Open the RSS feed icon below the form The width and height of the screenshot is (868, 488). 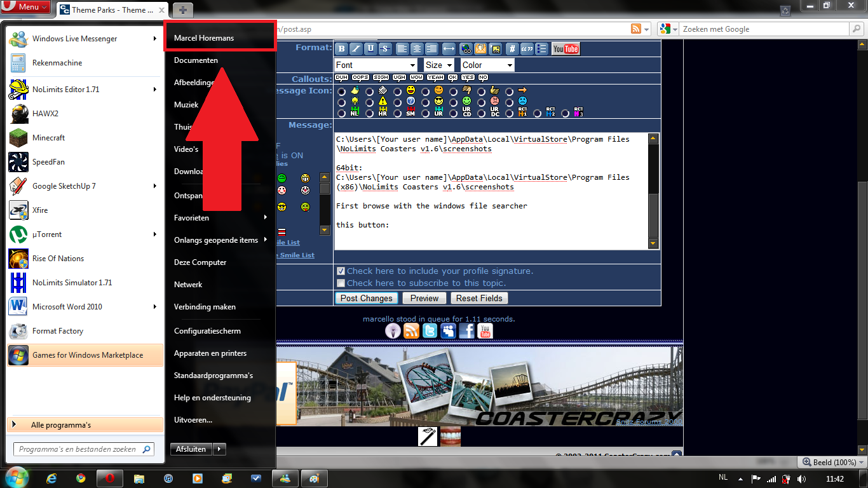click(x=411, y=330)
